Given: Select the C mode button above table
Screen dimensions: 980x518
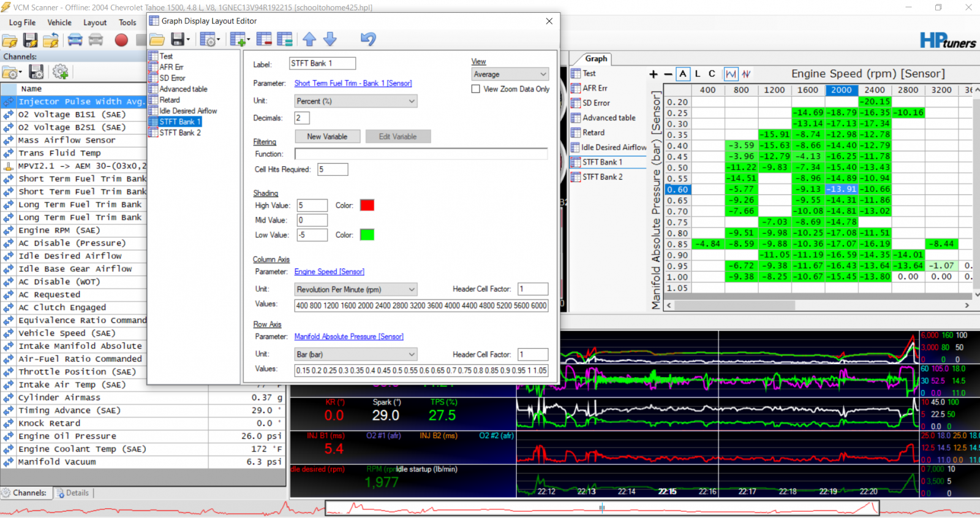Looking at the screenshot, I should [712, 74].
